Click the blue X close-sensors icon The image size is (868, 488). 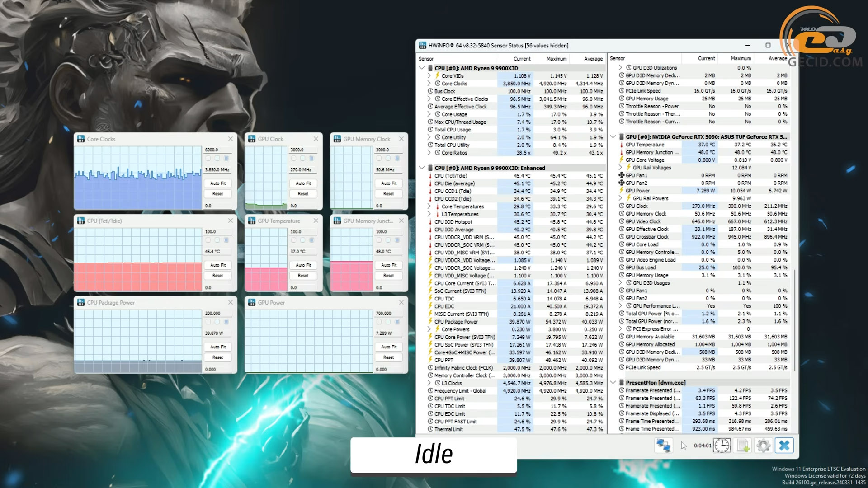[x=784, y=446]
